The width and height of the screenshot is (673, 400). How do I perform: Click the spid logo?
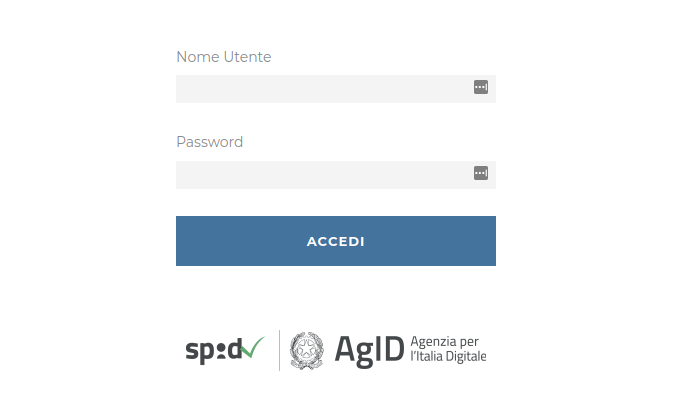(225, 350)
